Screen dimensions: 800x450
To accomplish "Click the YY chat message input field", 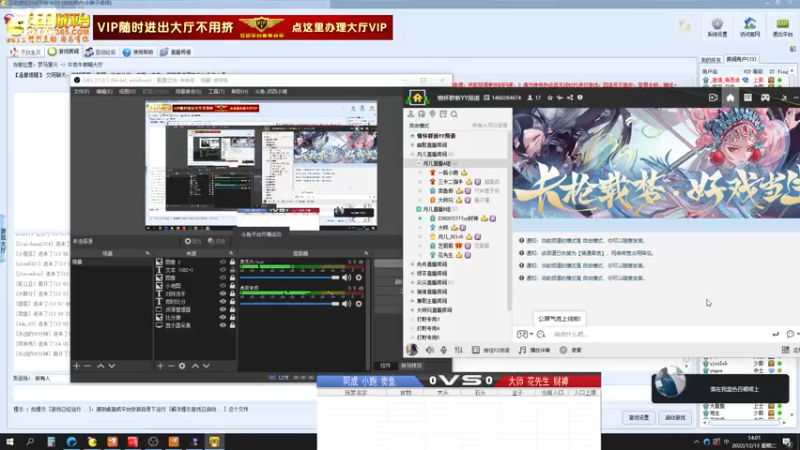I will click(658, 334).
